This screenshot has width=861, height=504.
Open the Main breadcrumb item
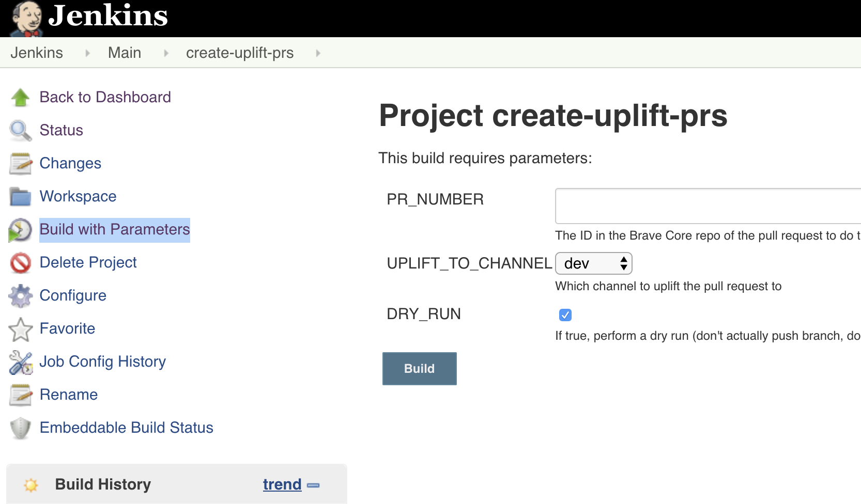(x=124, y=53)
